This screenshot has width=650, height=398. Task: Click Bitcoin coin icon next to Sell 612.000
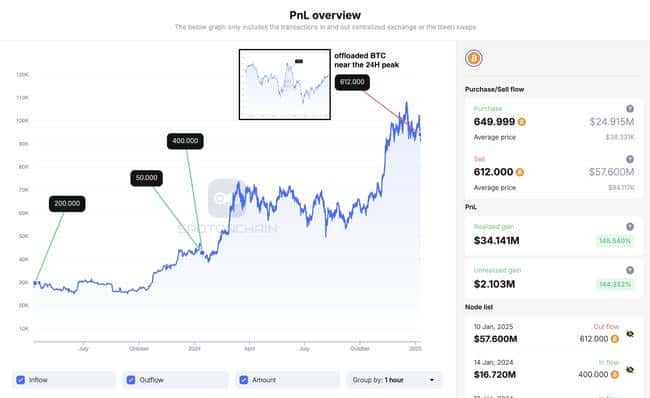[x=519, y=172]
